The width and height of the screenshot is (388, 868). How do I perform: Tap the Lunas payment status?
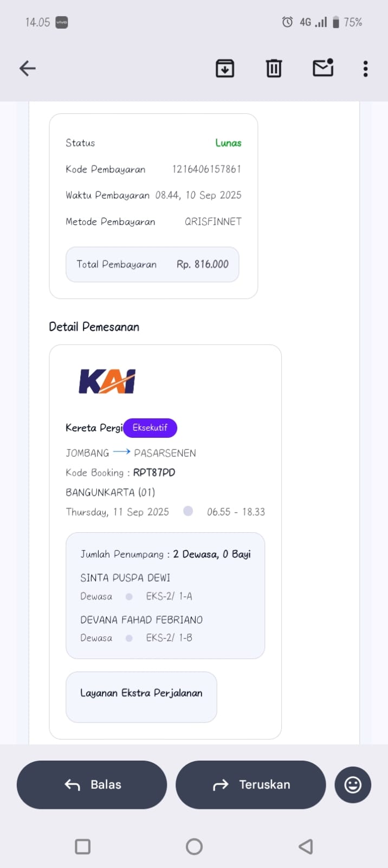click(x=228, y=143)
